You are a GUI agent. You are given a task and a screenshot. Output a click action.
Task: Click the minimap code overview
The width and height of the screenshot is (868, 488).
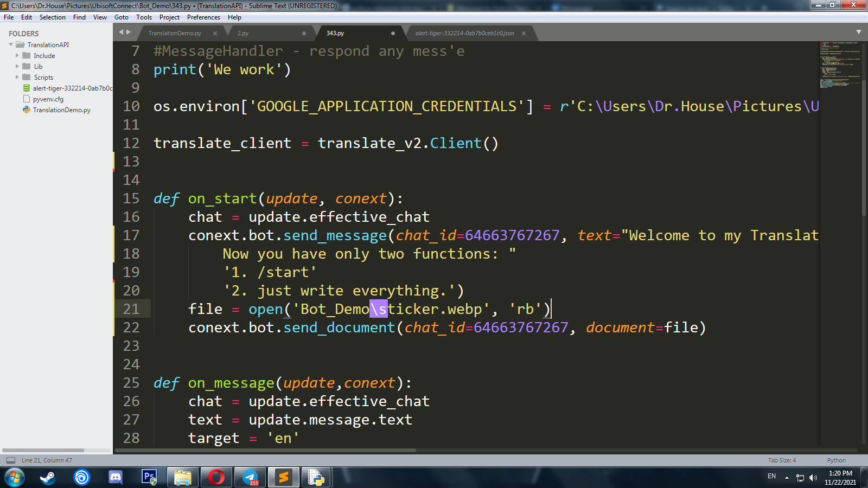tap(840, 65)
